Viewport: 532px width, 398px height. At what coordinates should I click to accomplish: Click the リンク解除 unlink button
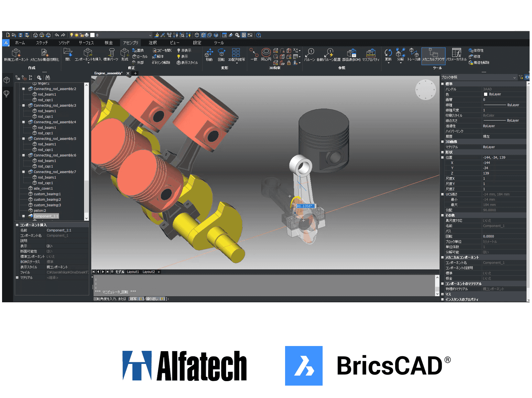(x=161, y=63)
